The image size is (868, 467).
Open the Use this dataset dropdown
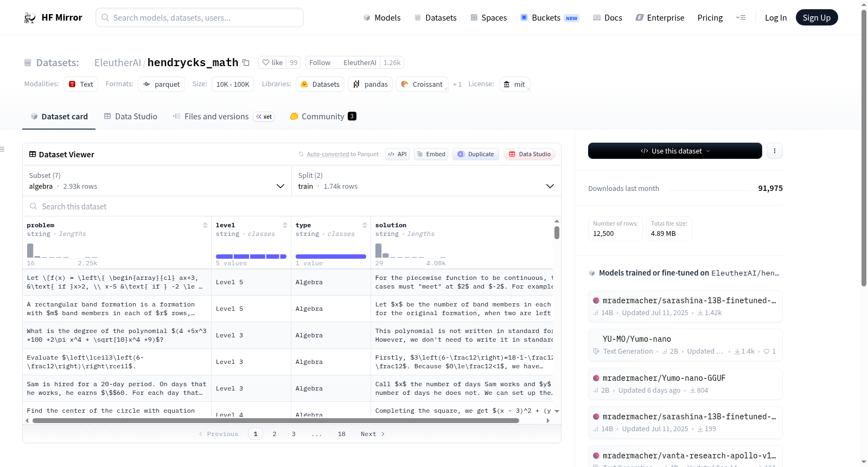click(x=675, y=151)
